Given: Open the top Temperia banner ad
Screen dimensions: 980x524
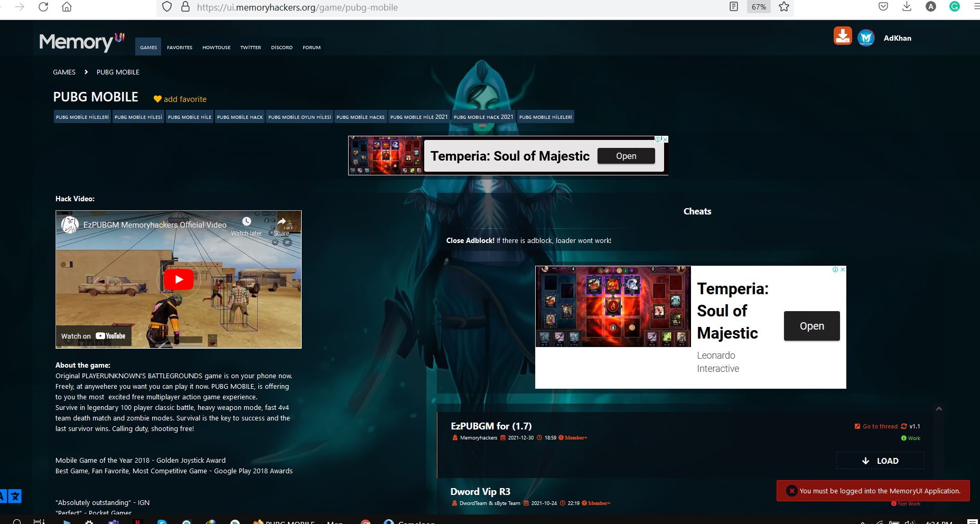Looking at the screenshot, I should (626, 156).
